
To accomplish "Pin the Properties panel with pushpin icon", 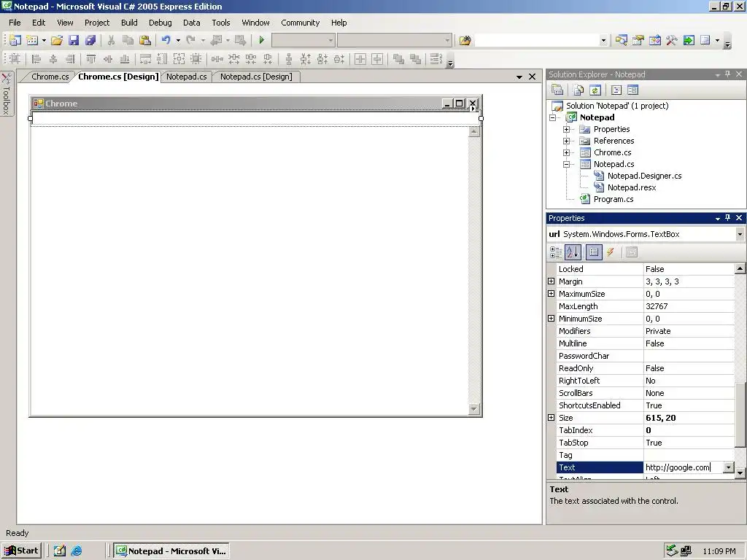I will [727, 217].
